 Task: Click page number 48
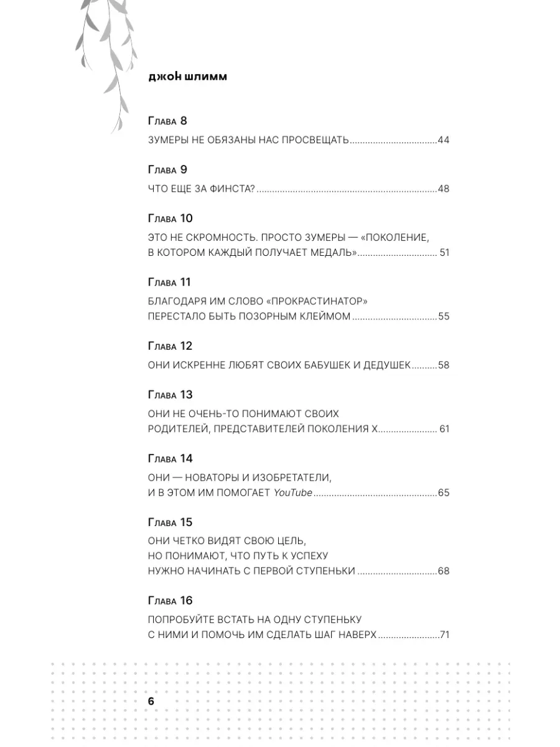point(443,189)
